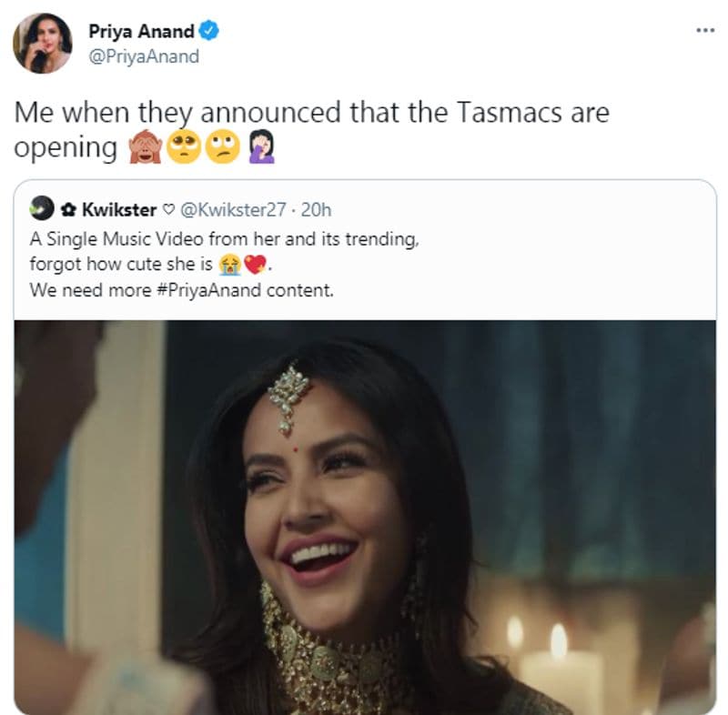The image size is (728, 715).
Task: Open the Kwikster display name
Action: (x=119, y=210)
